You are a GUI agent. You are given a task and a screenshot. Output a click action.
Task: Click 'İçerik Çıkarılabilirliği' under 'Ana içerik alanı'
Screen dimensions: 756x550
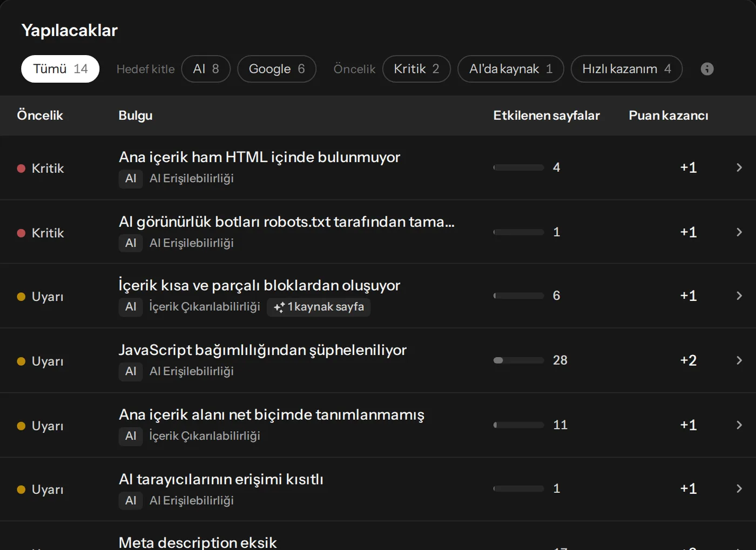[x=205, y=436]
